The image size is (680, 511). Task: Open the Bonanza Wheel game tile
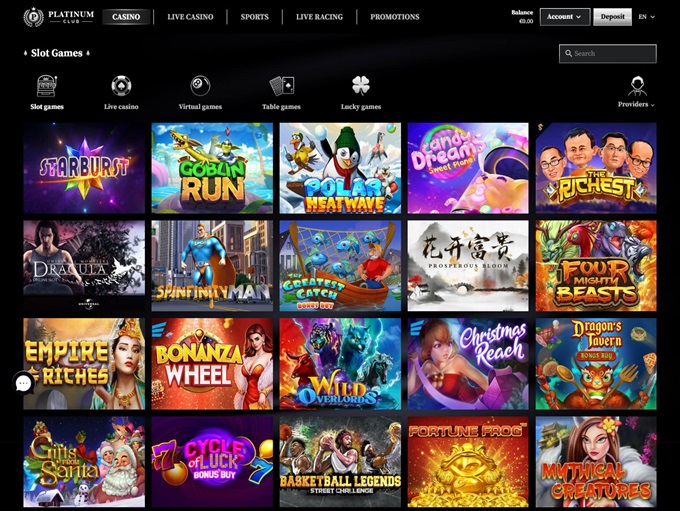point(212,364)
